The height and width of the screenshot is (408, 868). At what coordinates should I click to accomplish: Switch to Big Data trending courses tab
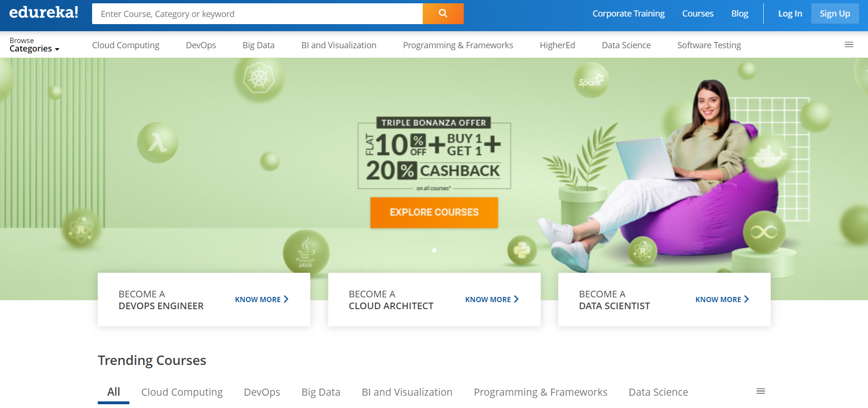click(x=321, y=392)
